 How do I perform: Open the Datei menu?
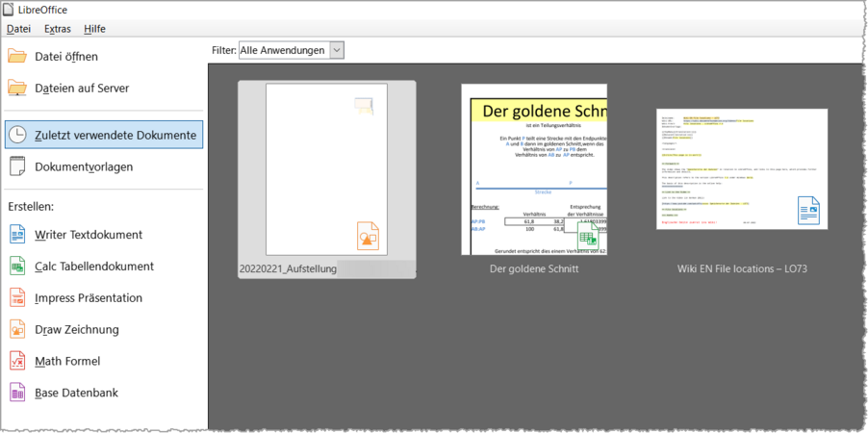coord(19,29)
